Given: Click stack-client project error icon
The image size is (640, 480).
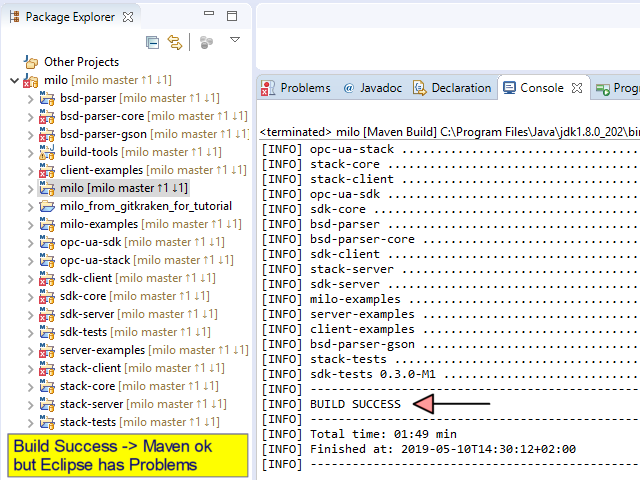Looking at the screenshot, I should 47,368.
